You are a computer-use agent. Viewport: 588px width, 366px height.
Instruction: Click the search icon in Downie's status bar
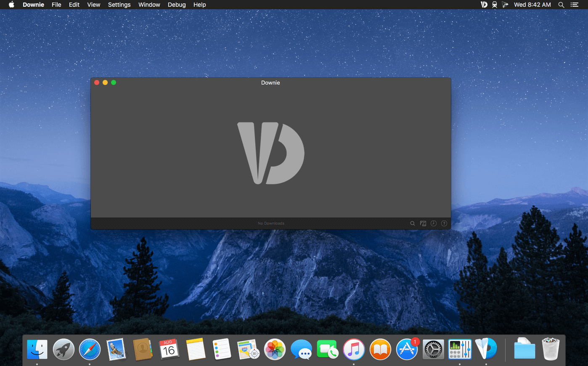(413, 223)
